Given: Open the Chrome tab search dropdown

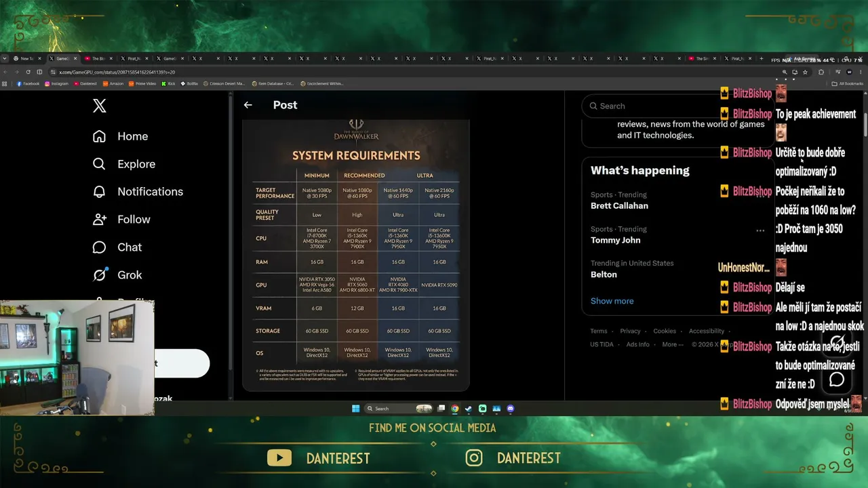Looking at the screenshot, I should tap(5, 59).
